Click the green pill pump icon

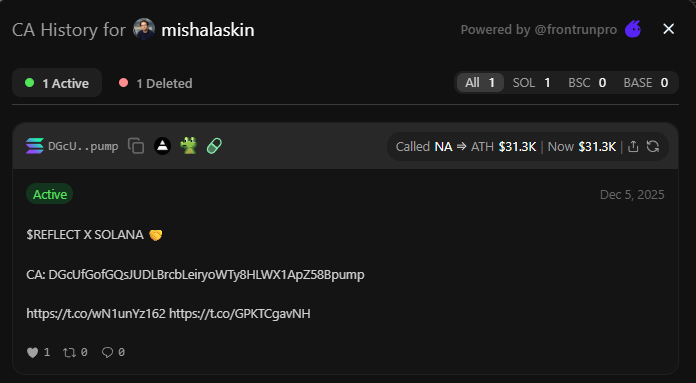click(x=214, y=146)
